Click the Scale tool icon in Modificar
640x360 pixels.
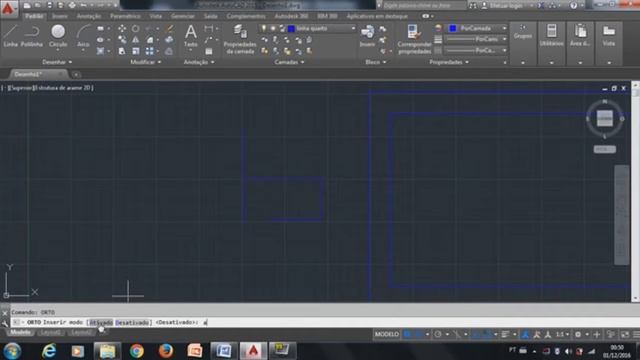[x=136, y=51]
